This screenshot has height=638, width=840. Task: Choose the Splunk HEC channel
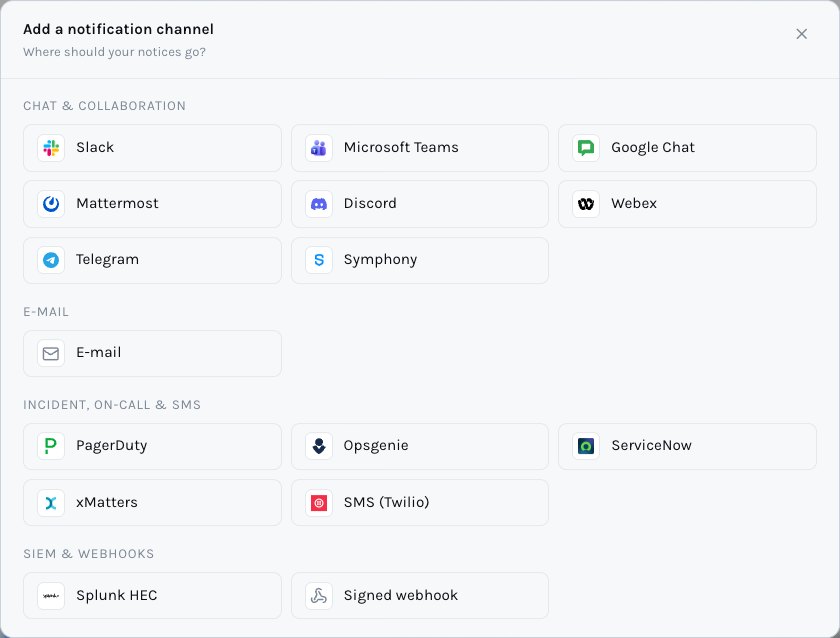152,596
